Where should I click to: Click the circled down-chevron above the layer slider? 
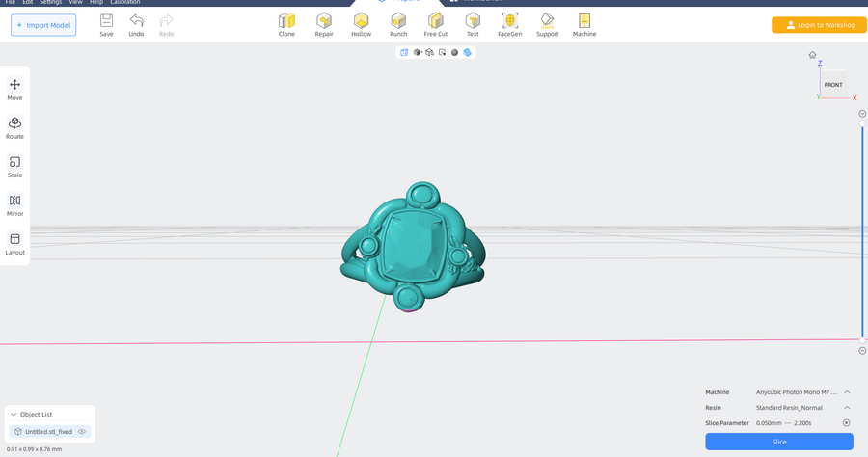coord(862,114)
